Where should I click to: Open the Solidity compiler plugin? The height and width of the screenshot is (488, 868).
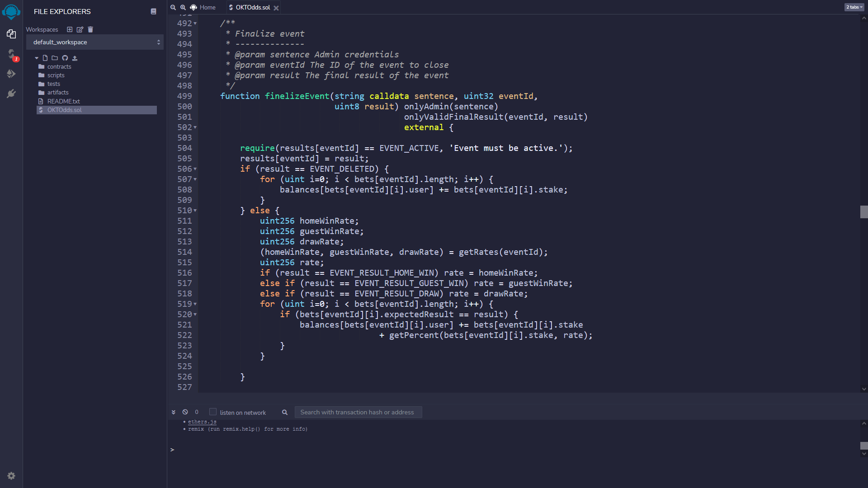coord(11,54)
